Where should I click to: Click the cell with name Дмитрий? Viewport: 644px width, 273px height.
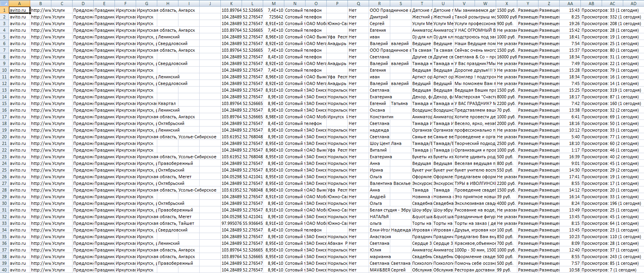pyautogui.click(x=379, y=17)
